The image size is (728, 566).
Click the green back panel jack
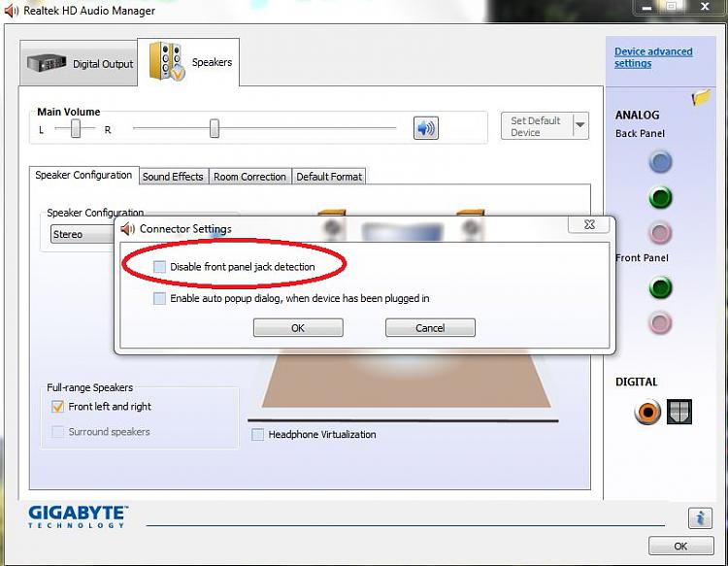pyautogui.click(x=660, y=197)
